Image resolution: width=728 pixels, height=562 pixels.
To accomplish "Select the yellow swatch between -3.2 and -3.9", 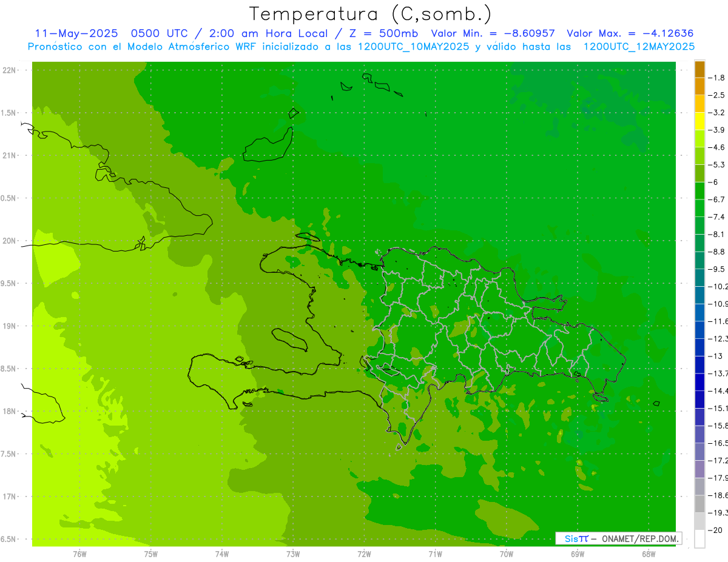I will point(699,121).
